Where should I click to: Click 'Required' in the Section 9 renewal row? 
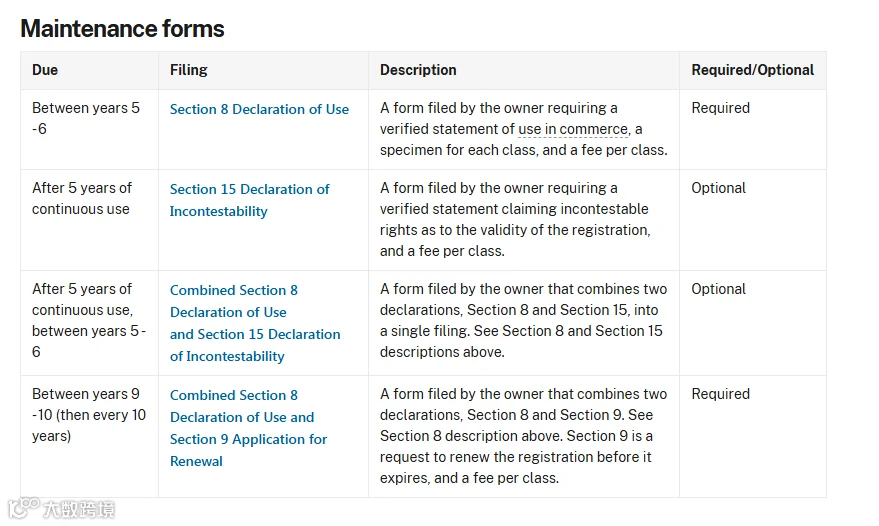click(x=720, y=394)
